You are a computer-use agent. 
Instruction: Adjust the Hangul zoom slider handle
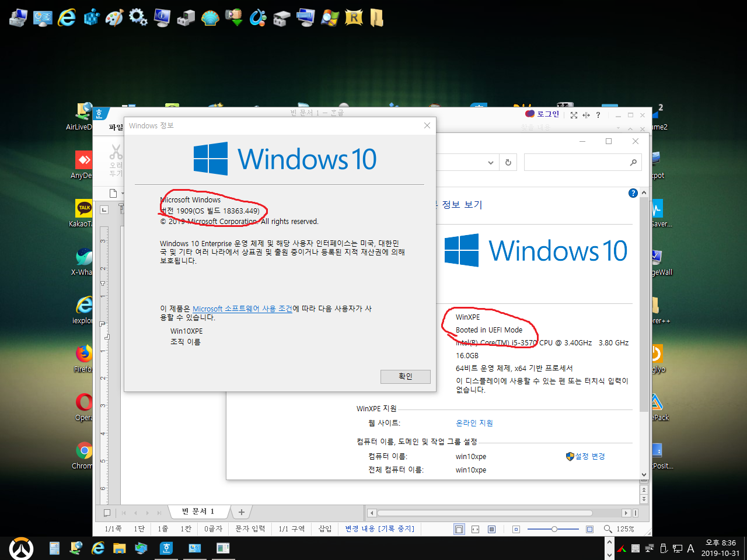click(554, 529)
